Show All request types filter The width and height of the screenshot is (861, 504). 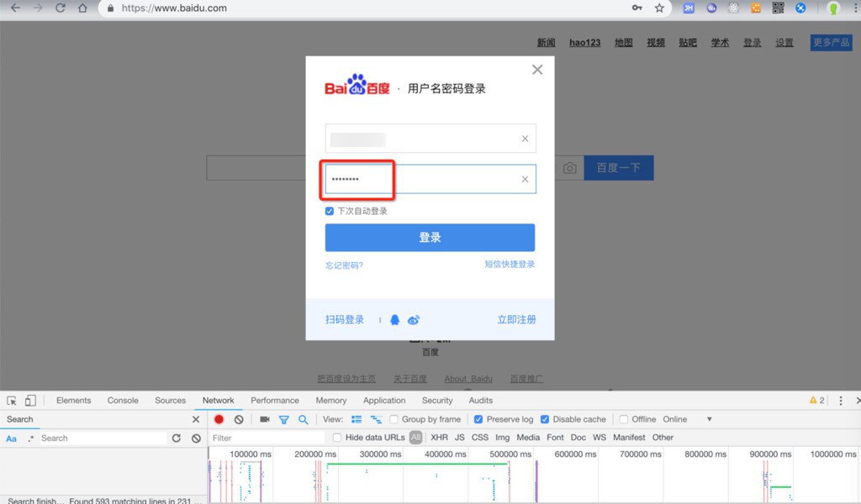[x=415, y=438]
